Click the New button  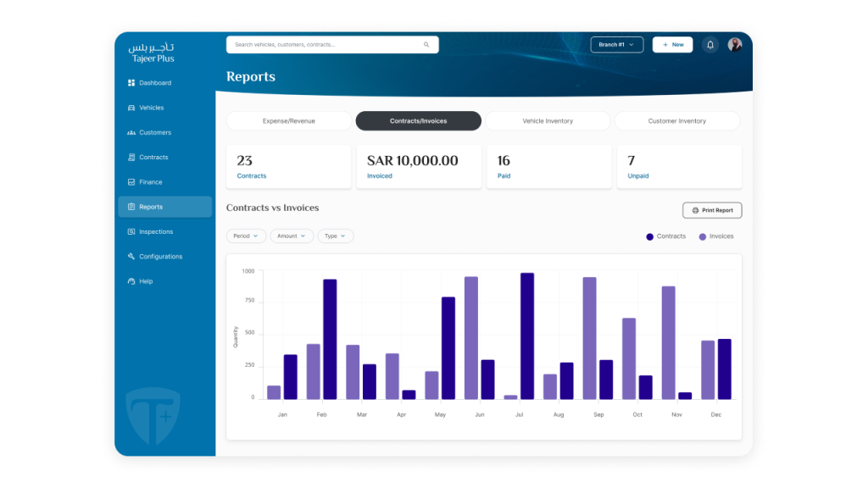pos(672,45)
